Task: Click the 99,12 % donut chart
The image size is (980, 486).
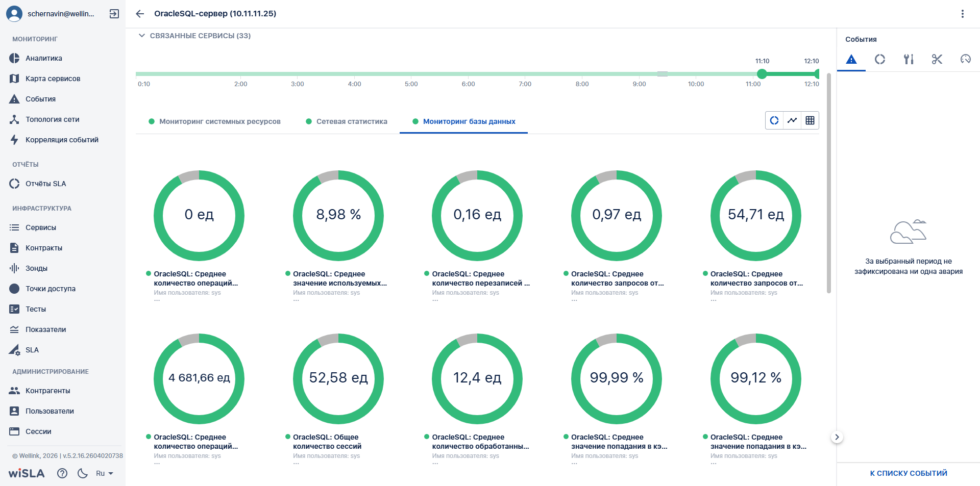Action: click(x=756, y=378)
